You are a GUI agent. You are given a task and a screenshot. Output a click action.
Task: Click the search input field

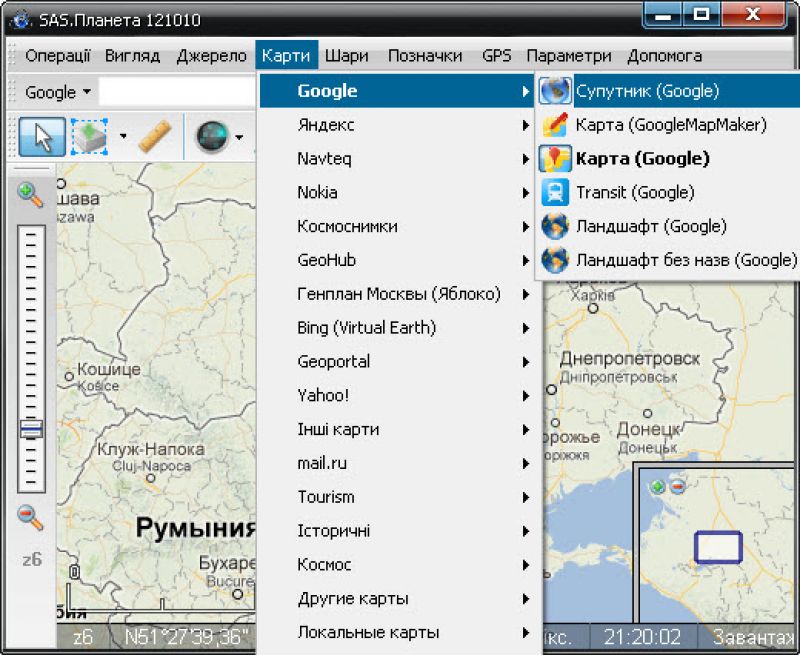point(177,92)
